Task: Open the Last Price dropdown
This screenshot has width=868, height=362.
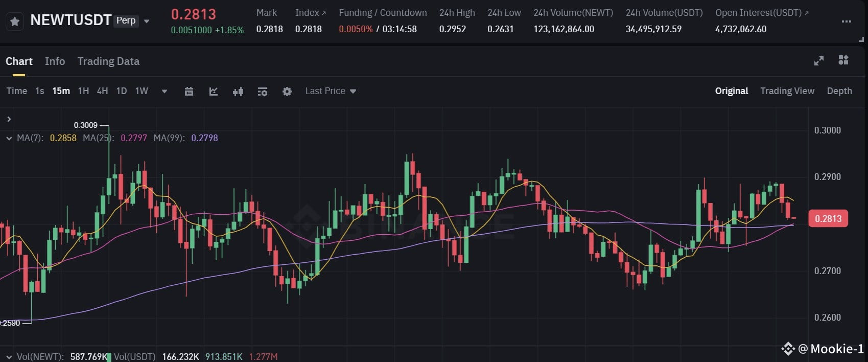Action: (331, 91)
